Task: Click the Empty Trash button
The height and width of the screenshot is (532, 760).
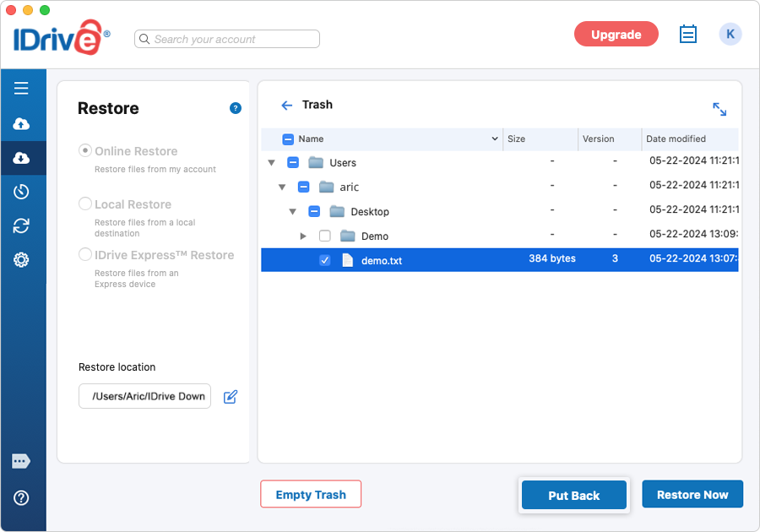Action: coord(311,494)
